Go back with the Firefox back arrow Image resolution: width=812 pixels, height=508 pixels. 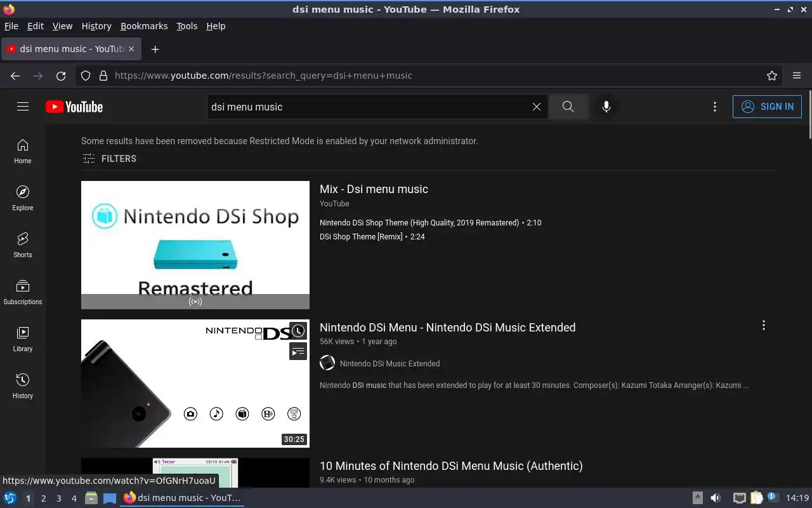click(x=15, y=76)
